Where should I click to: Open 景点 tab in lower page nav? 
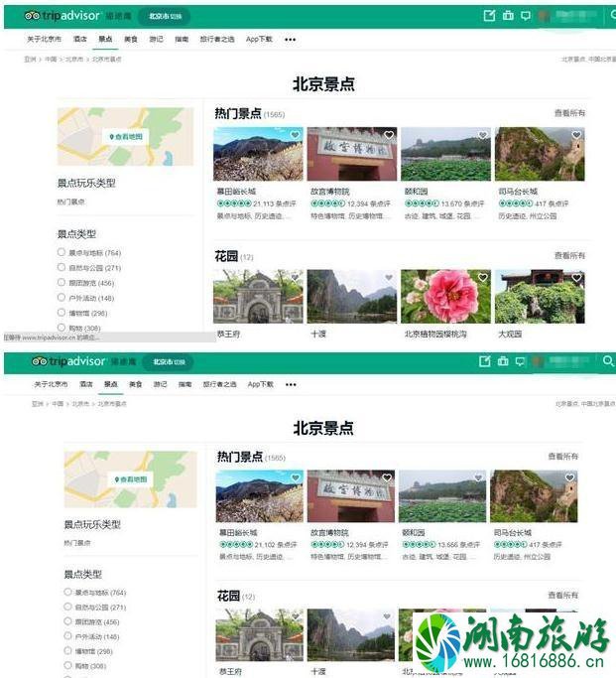pyautogui.click(x=110, y=384)
